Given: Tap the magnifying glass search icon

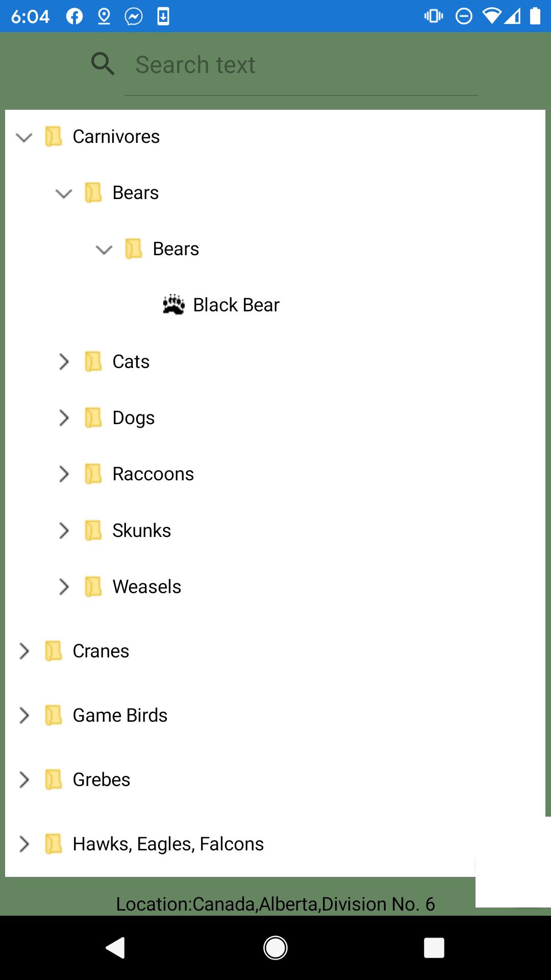Looking at the screenshot, I should point(103,64).
